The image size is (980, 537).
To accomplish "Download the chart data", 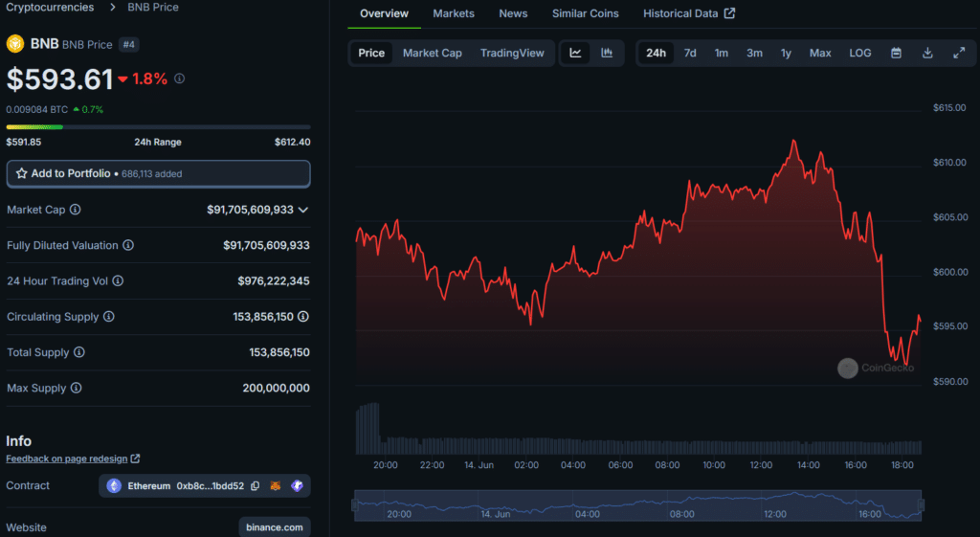I will [927, 54].
